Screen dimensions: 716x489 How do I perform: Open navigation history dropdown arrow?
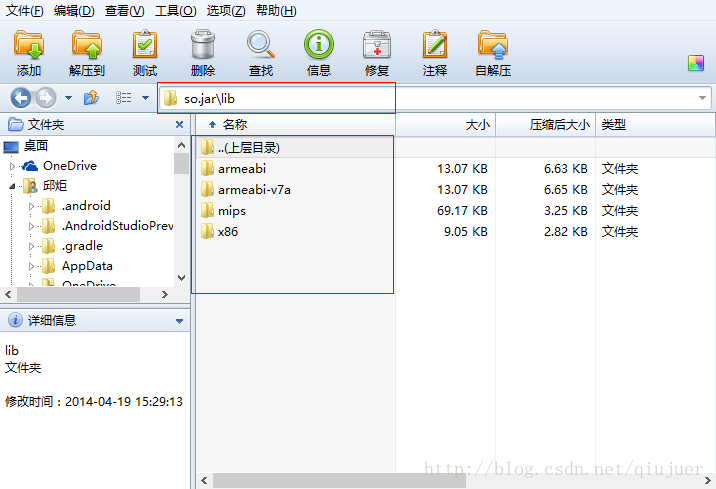(x=68, y=98)
